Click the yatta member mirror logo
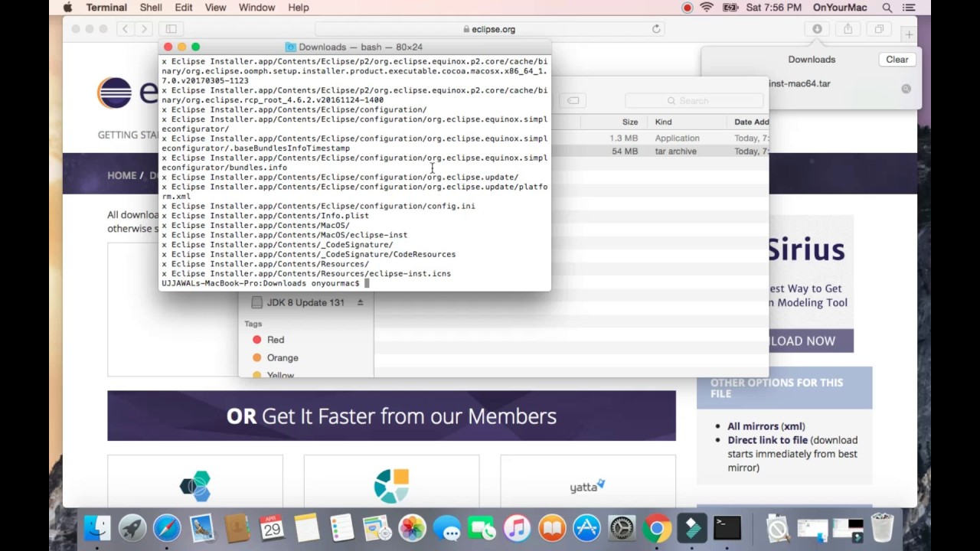The width and height of the screenshot is (980, 551). (587, 486)
